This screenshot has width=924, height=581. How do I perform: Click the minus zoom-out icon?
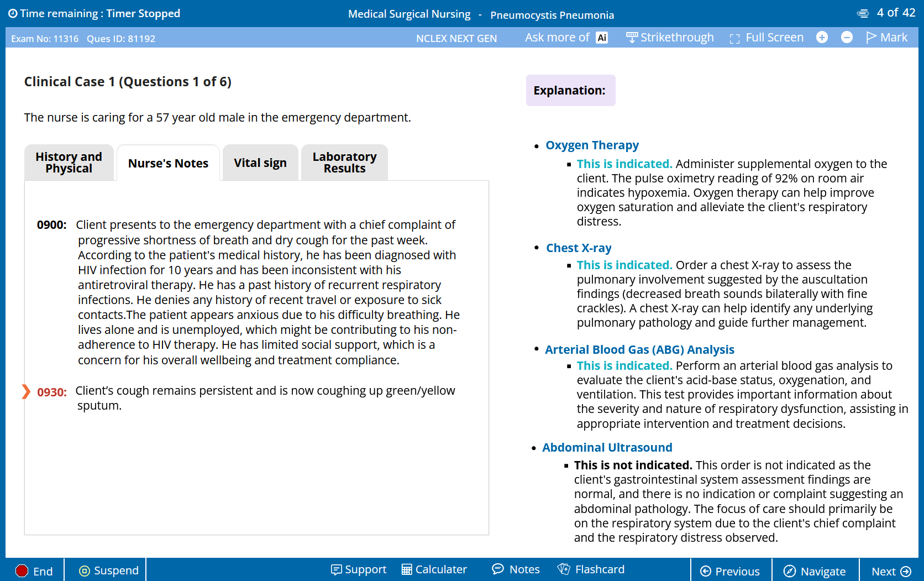847,38
